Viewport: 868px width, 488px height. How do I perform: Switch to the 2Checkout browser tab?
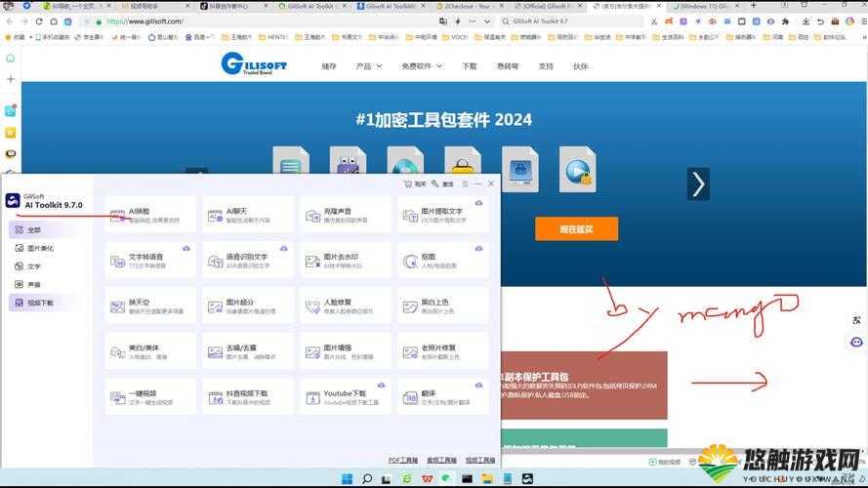[x=469, y=6]
